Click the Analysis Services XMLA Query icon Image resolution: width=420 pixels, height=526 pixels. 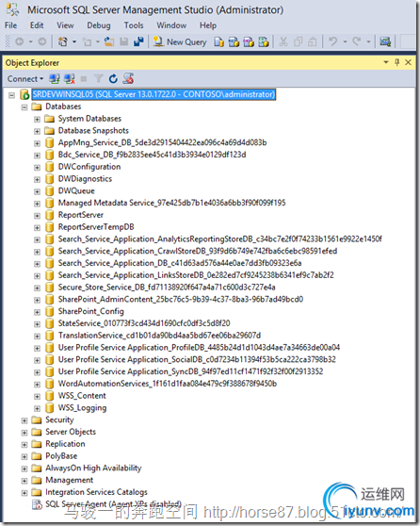click(x=264, y=41)
